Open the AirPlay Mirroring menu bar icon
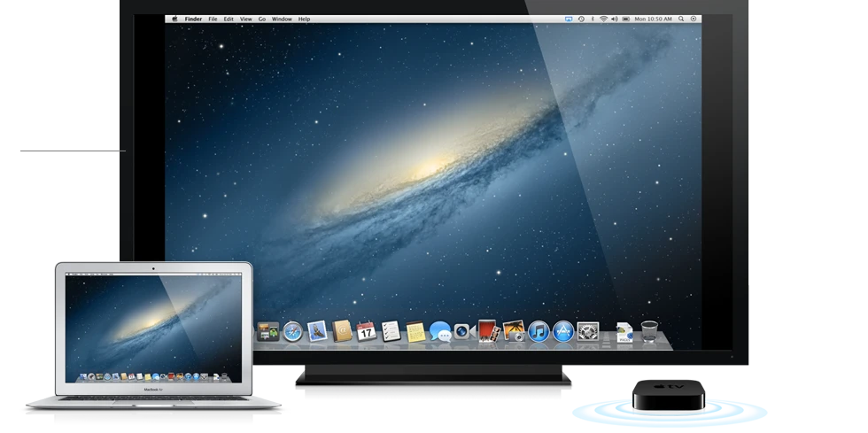Screen dimensions: 868x433 568,19
